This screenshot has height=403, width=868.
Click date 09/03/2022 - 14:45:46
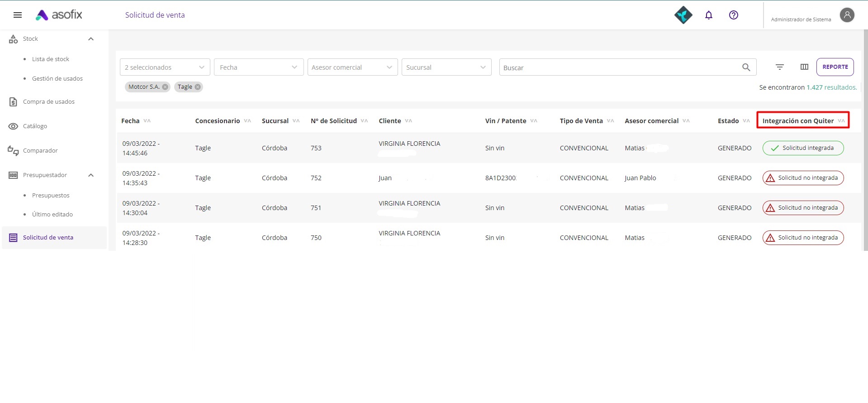pos(141,148)
